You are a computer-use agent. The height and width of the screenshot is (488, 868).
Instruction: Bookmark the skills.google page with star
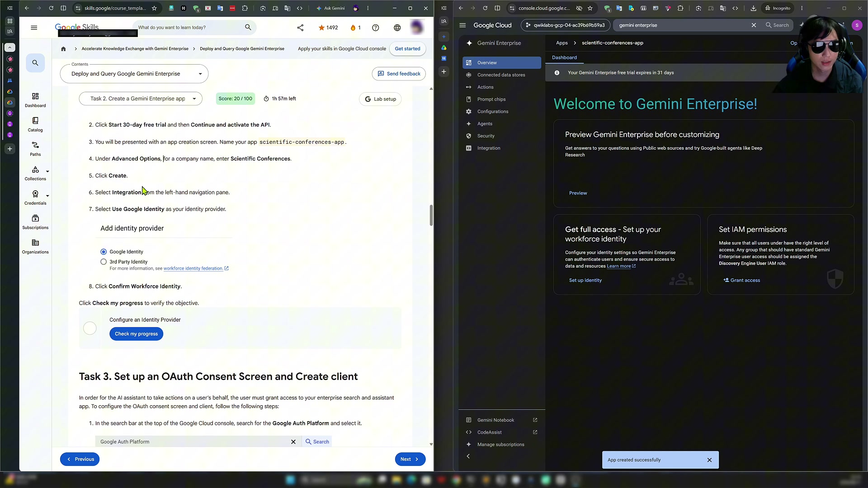click(x=154, y=8)
